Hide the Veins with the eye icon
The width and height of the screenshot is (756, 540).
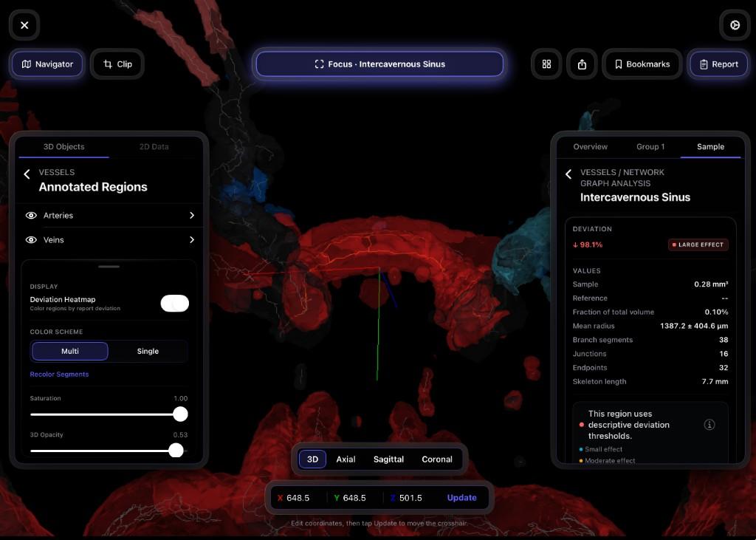[x=31, y=240]
